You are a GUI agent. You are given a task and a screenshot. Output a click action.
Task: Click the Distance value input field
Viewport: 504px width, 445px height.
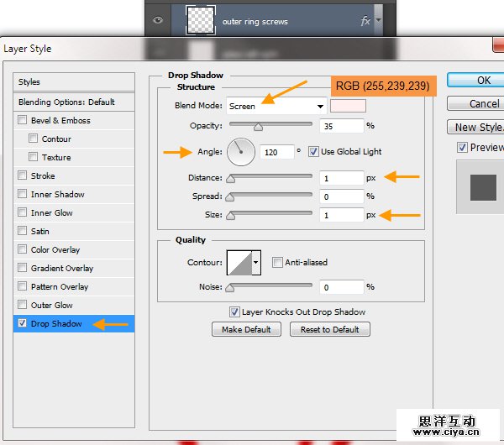(340, 178)
